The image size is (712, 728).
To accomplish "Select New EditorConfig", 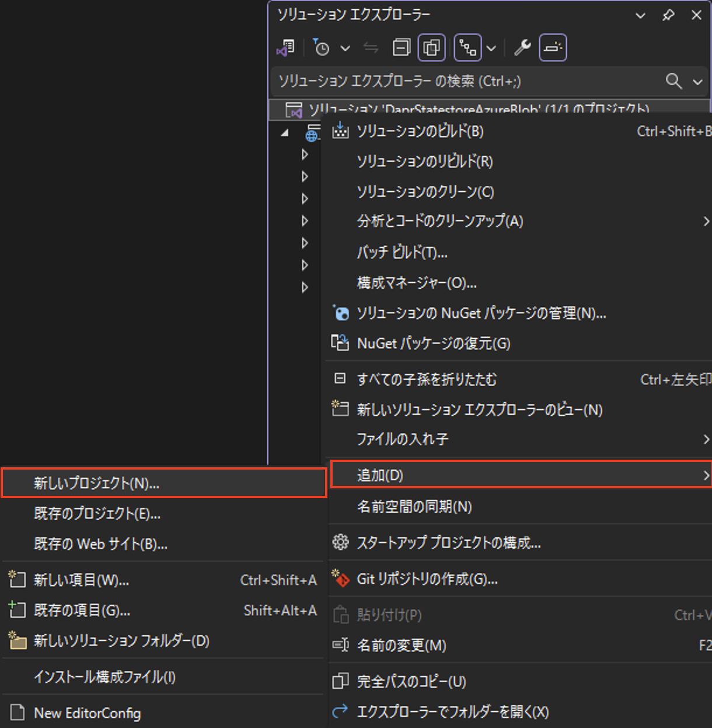I will 163,713.
